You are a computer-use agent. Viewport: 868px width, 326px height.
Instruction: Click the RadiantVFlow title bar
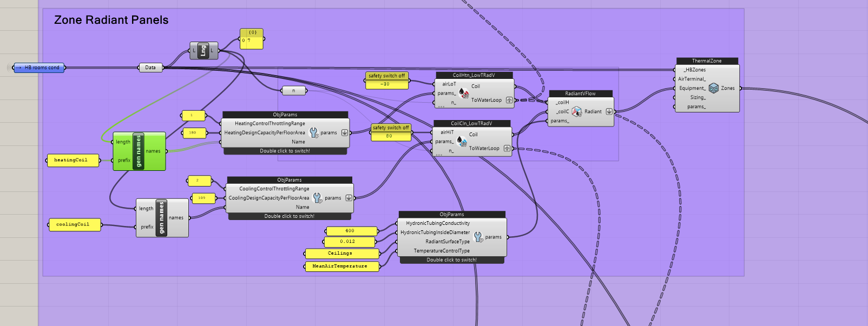(x=581, y=94)
